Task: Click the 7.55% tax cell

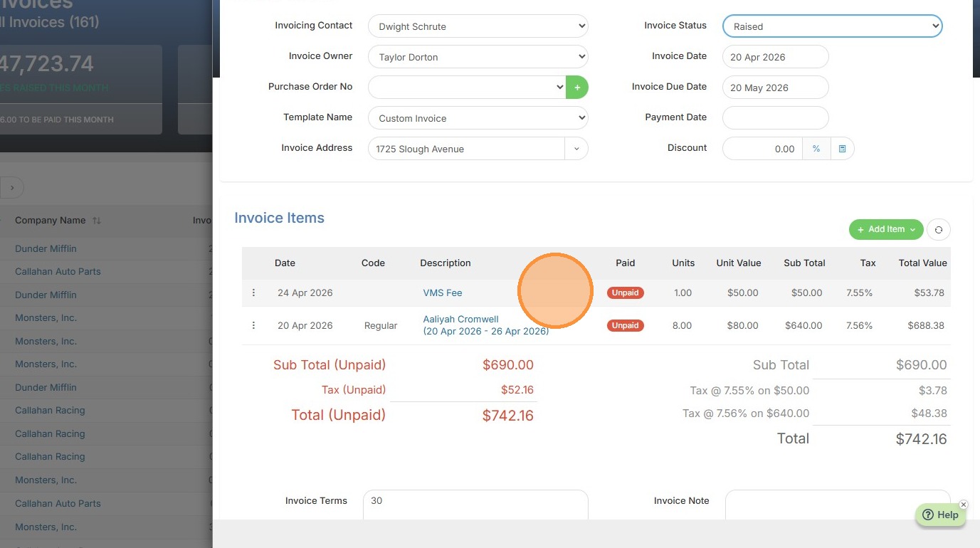Action: point(859,293)
